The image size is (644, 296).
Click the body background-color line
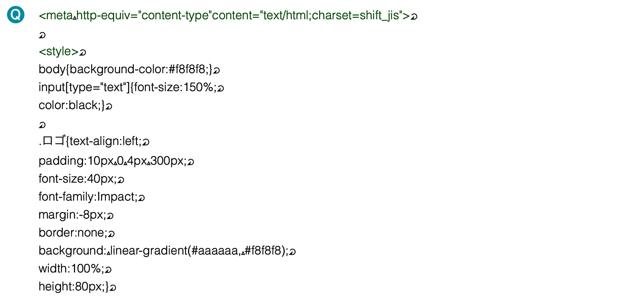click(129, 69)
